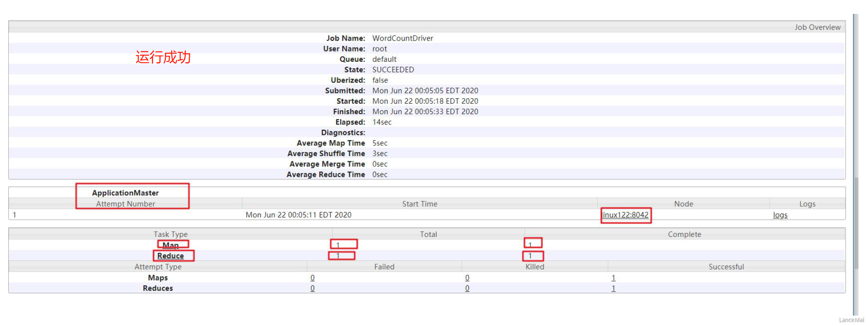868x326 pixels.
Task: Open killed Maps attempts count
Action: tap(467, 278)
